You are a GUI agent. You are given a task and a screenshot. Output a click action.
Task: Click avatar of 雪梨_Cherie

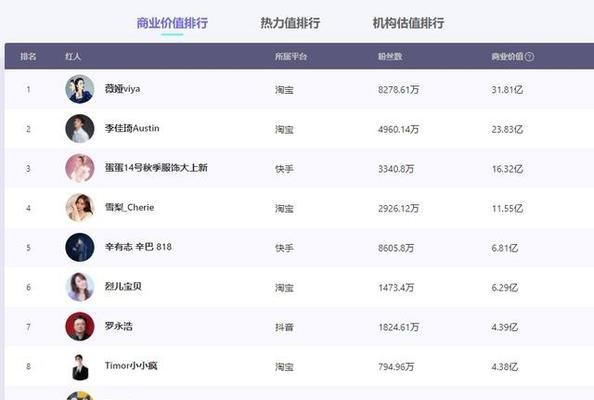(80, 208)
